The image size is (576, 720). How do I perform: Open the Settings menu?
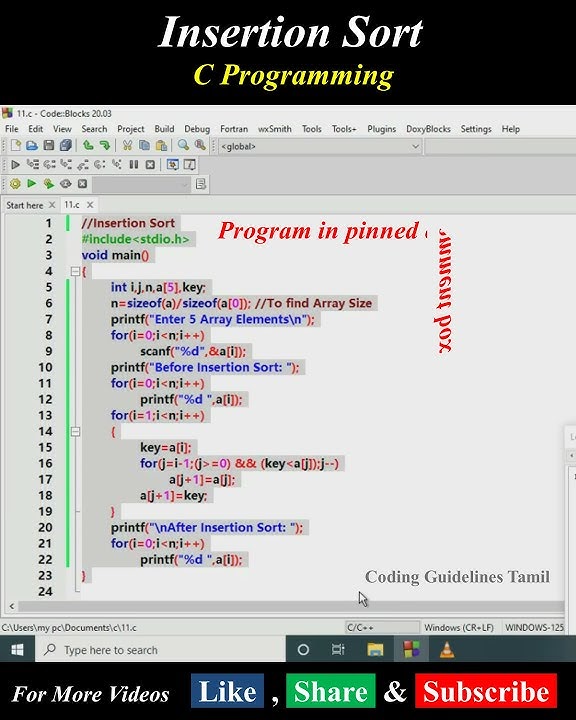pyautogui.click(x=476, y=129)
